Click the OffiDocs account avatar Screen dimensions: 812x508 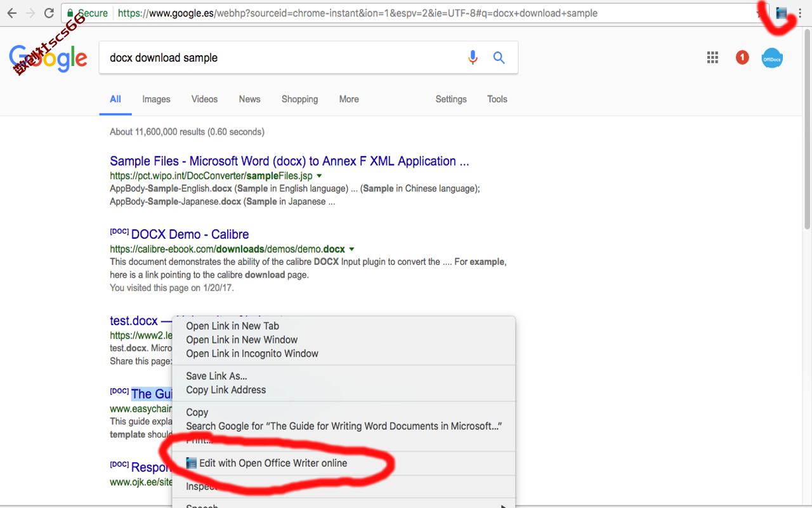pos(772,58)
